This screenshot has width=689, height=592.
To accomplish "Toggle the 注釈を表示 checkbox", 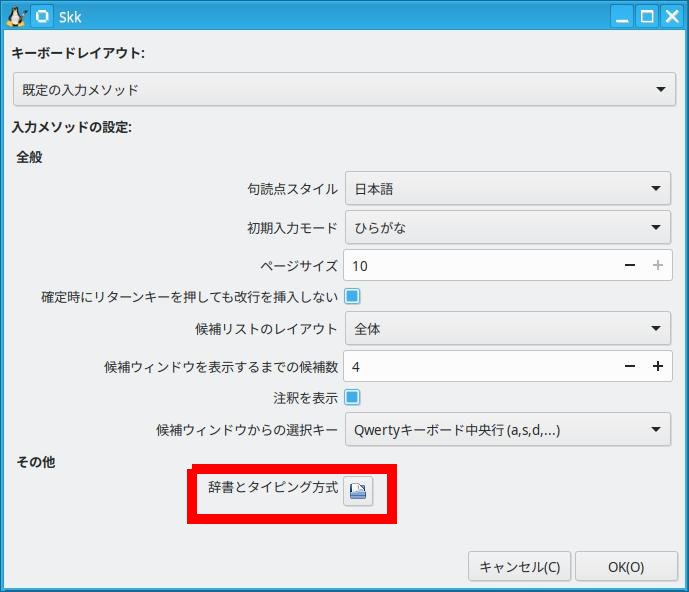I will coord(352,397).
